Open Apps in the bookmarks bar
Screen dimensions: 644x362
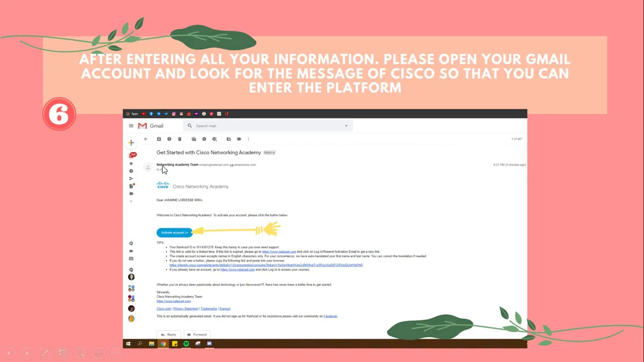(x=132, y=114)
